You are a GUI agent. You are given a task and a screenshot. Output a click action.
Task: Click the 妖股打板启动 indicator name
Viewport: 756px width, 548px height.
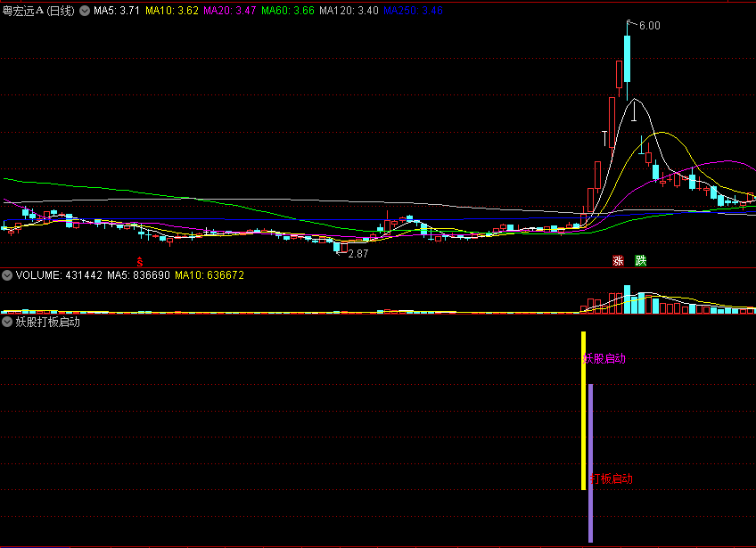click(x=48, y=322)
